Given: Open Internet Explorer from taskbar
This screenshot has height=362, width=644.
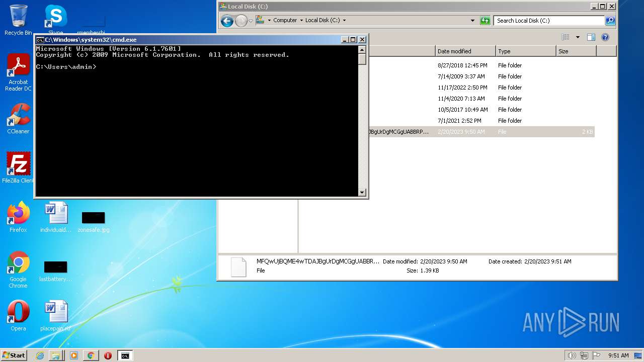Looking at the screenshot, I should 40,355.
